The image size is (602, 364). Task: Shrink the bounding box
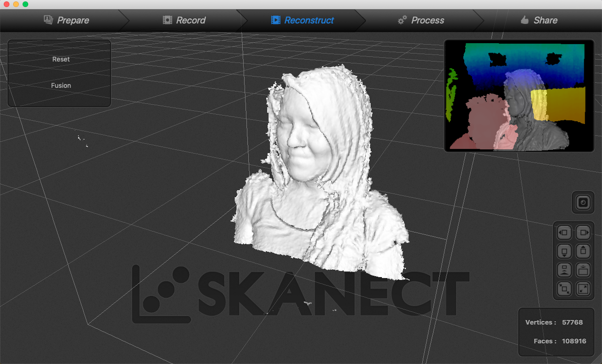coord(564,288)
